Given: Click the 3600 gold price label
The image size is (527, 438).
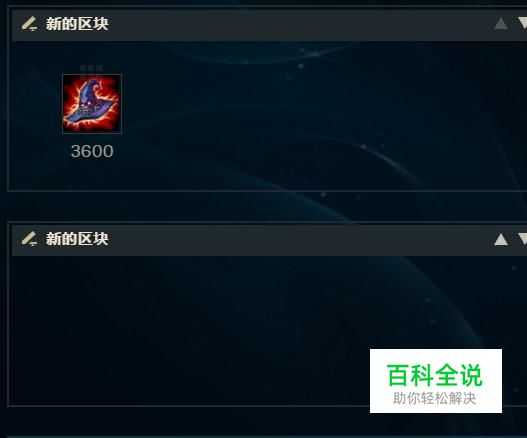Looking at the screenshot, I should click(x=92, y=151).
